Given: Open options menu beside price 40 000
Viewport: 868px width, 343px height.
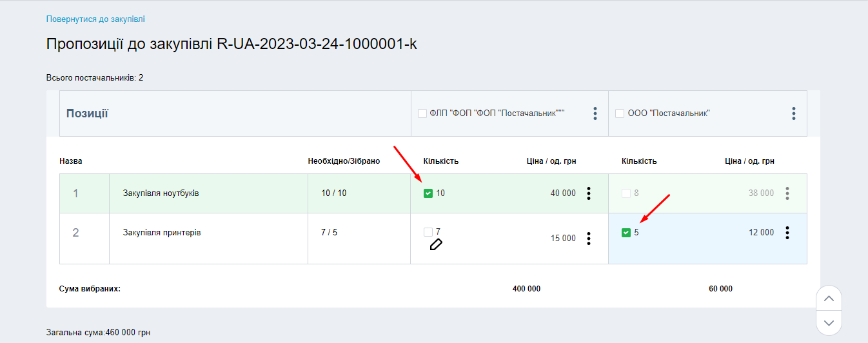Looking at the screenshot, I should tap(589, 193).
